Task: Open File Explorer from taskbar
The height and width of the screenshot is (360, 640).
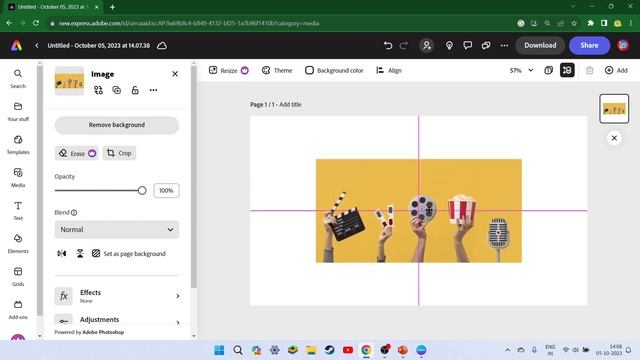Action: [x=311, y=350]
